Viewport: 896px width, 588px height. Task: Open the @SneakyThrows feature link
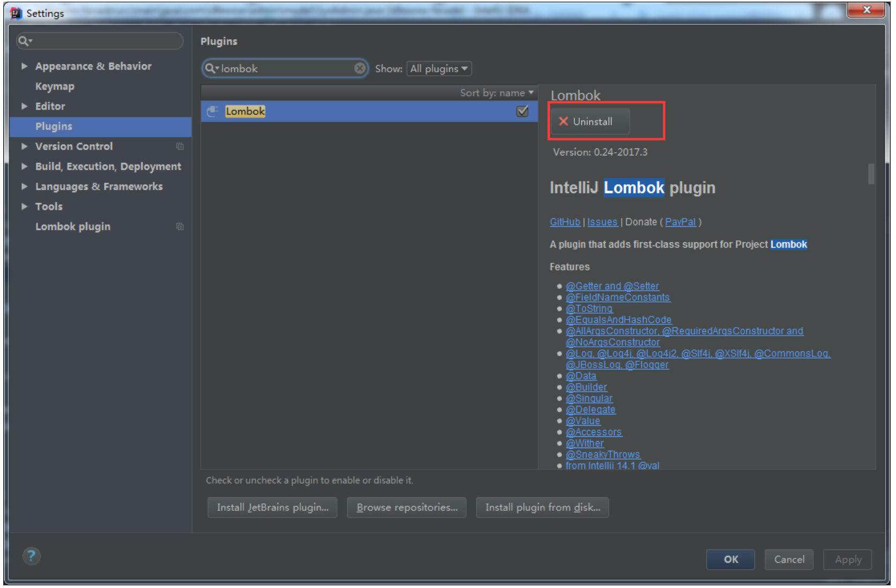coord(603,455)
